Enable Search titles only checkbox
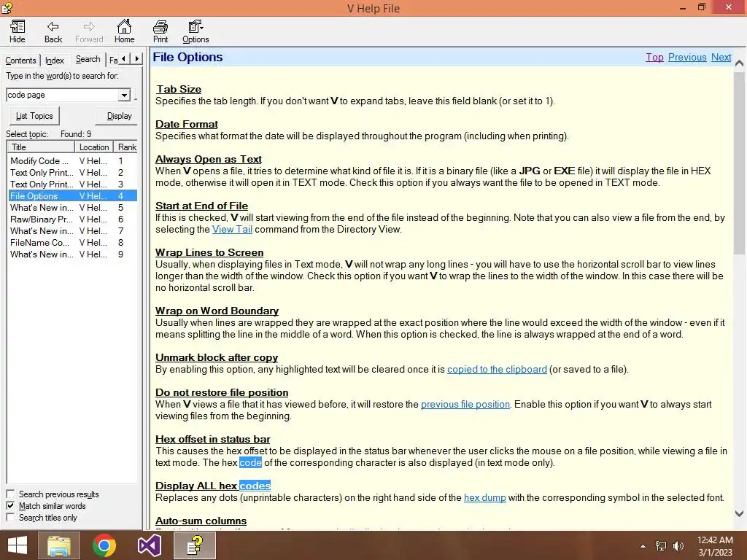Image resolution: width=747 pixels, height=560 pixels. pyautogui.click(x=10, y=517)
